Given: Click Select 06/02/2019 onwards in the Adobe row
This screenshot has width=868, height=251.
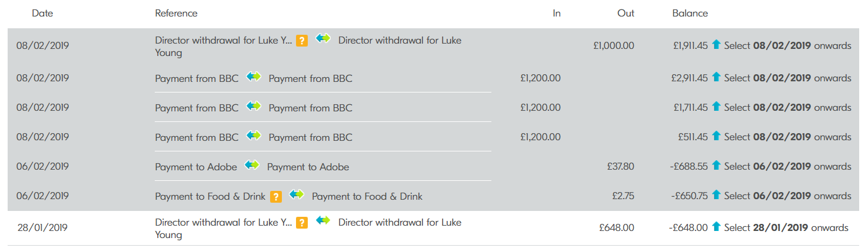Looking at the screenshot, I should (x=787, y=166).
